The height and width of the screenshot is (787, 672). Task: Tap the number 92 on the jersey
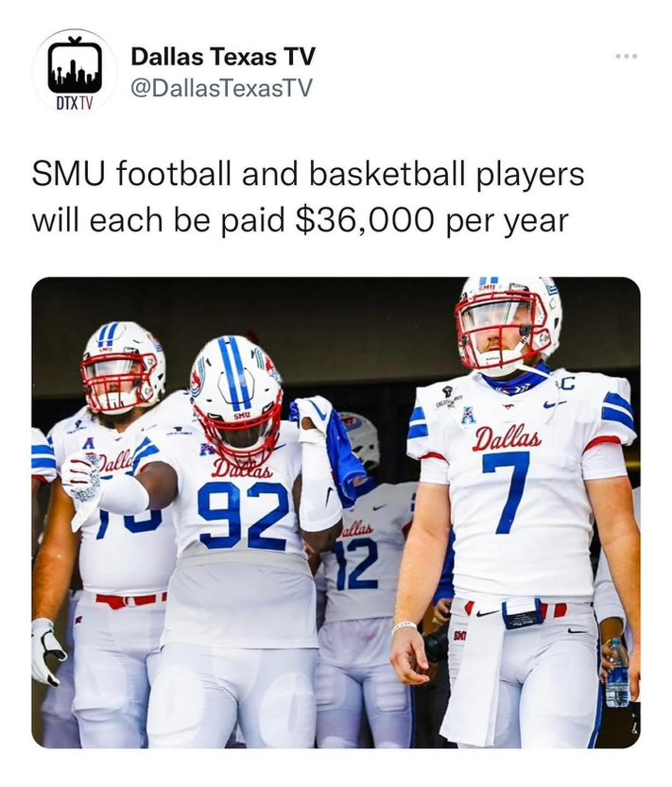click(x=245, y=517)
